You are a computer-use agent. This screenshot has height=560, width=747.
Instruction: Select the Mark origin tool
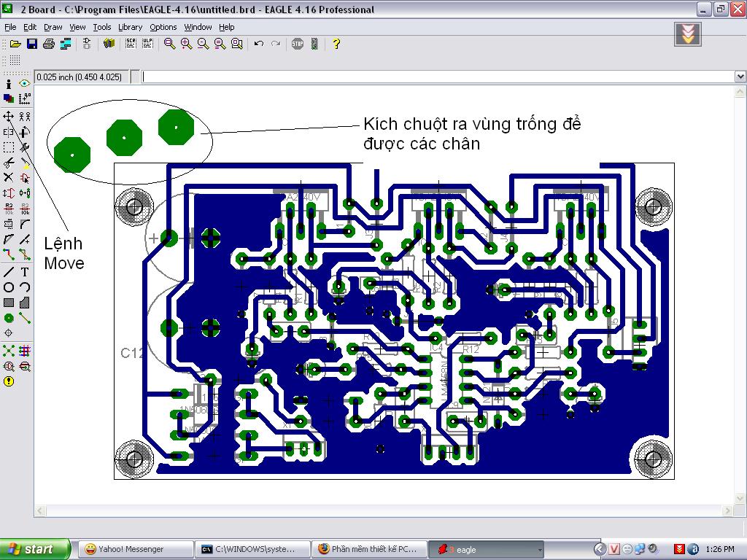(24, 98)
